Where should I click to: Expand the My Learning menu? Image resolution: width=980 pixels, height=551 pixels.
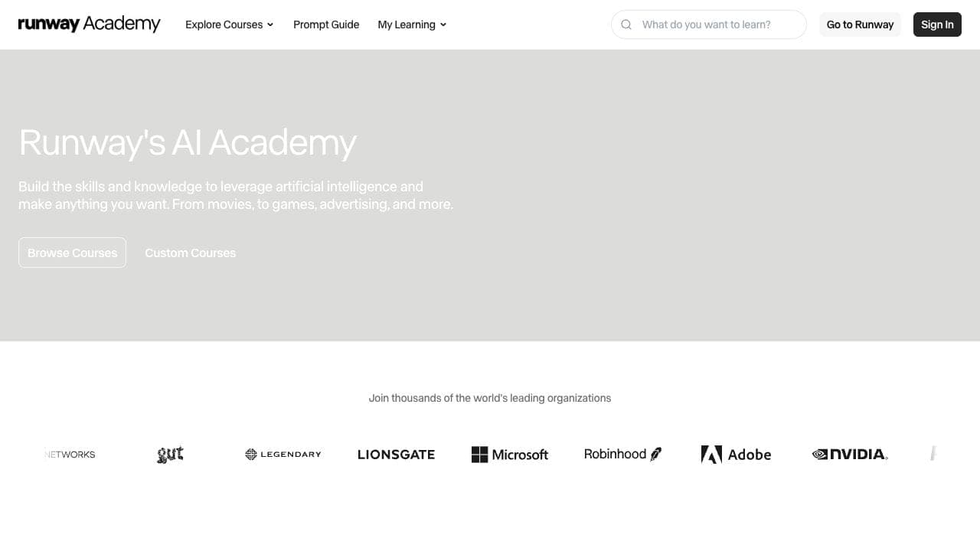[x=412, y=24]
